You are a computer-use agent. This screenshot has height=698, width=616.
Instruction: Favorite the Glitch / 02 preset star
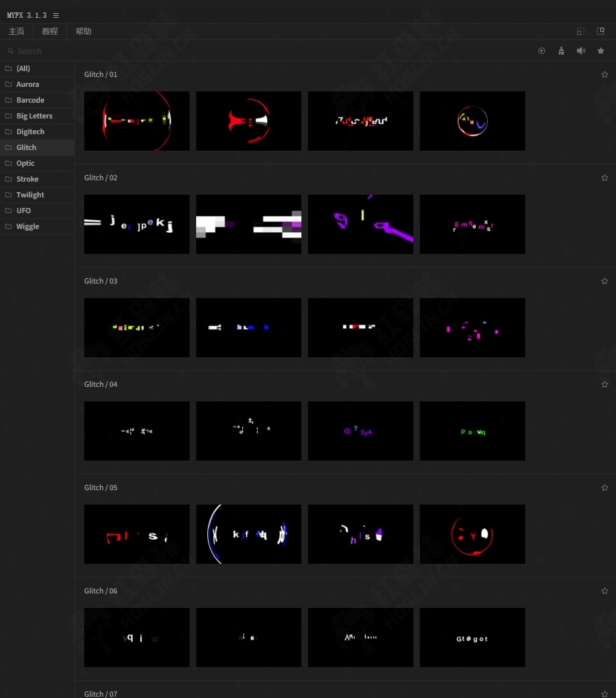(x=604, y=178)
